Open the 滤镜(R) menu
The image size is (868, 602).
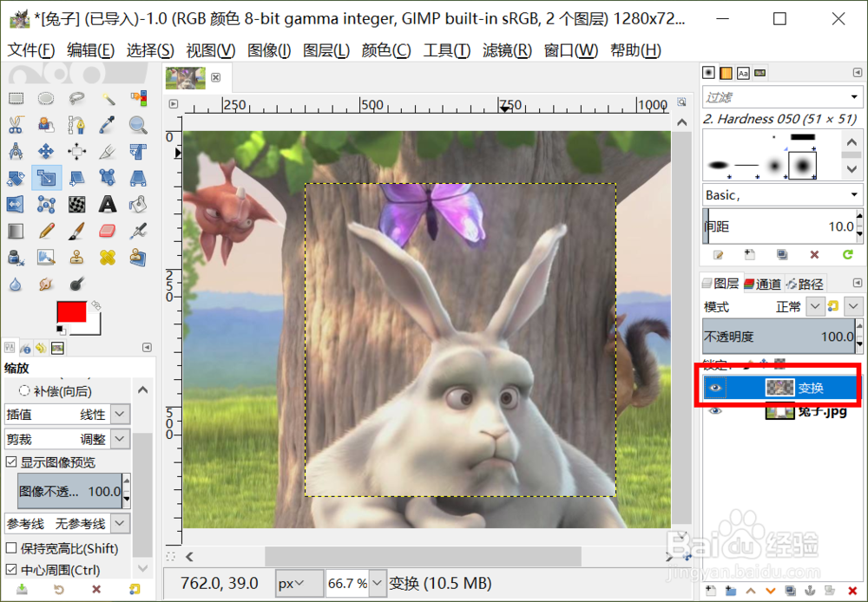507,50
